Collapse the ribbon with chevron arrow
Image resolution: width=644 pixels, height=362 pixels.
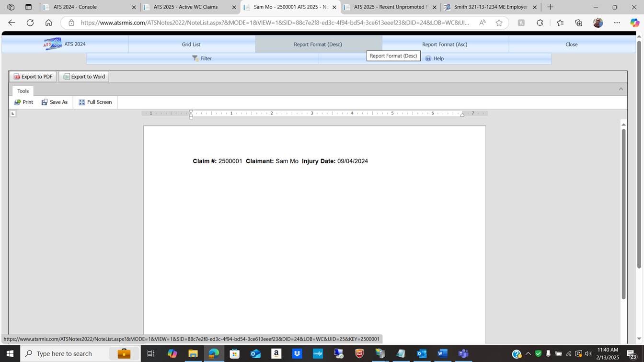pos(621,89)
